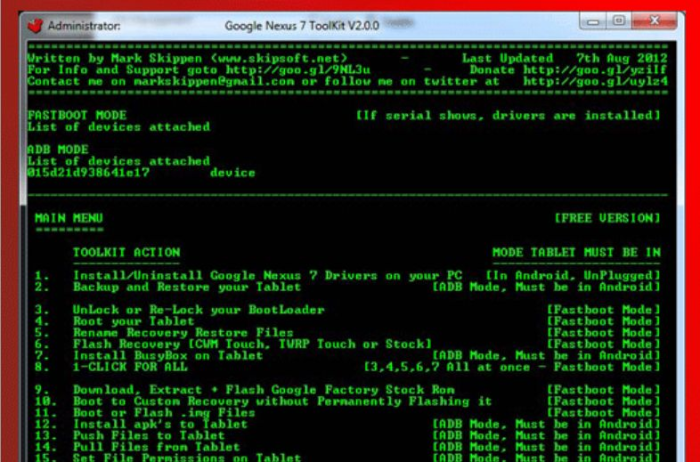Image resolution: width=700 pixels, height=462 pixels.
Task: Click option 6 Flash Recovery line
Action: (x=252, y=344)
